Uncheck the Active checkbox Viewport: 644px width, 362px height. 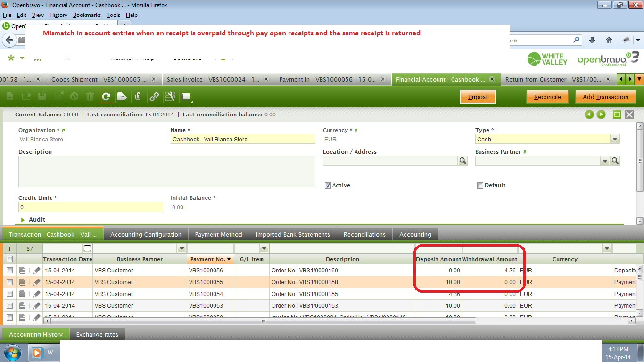click(328, 185)
